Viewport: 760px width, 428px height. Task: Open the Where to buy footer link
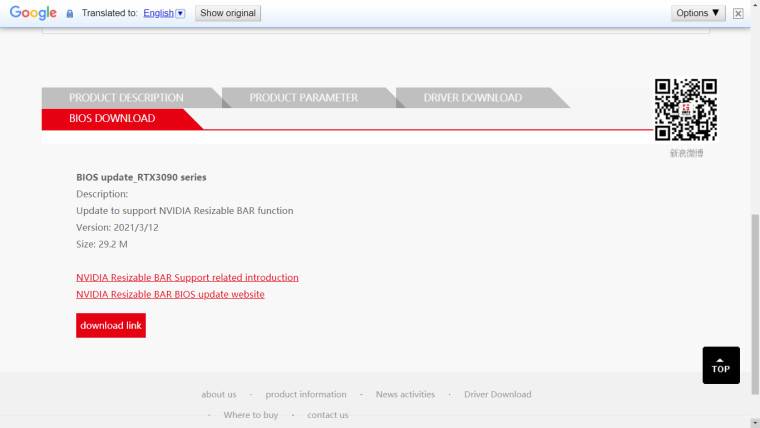coord(251,415)
